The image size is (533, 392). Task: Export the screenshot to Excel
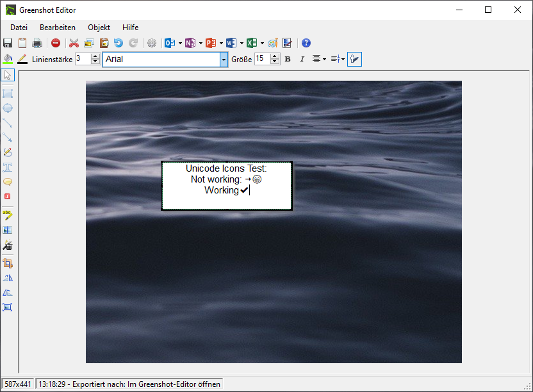point(250,43)
